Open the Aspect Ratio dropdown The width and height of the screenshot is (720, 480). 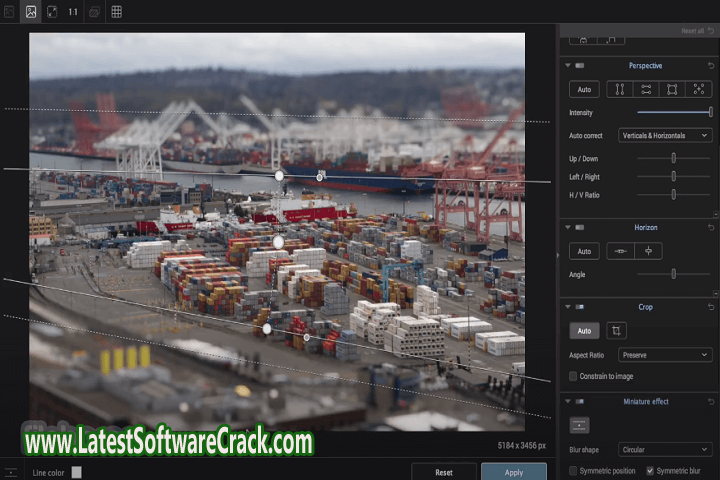pos(664,355)
